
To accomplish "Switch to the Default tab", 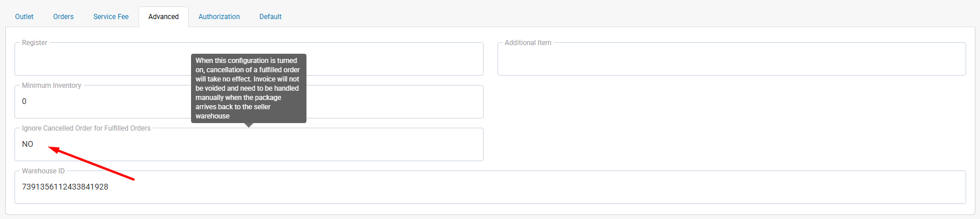I will point(271,17).
